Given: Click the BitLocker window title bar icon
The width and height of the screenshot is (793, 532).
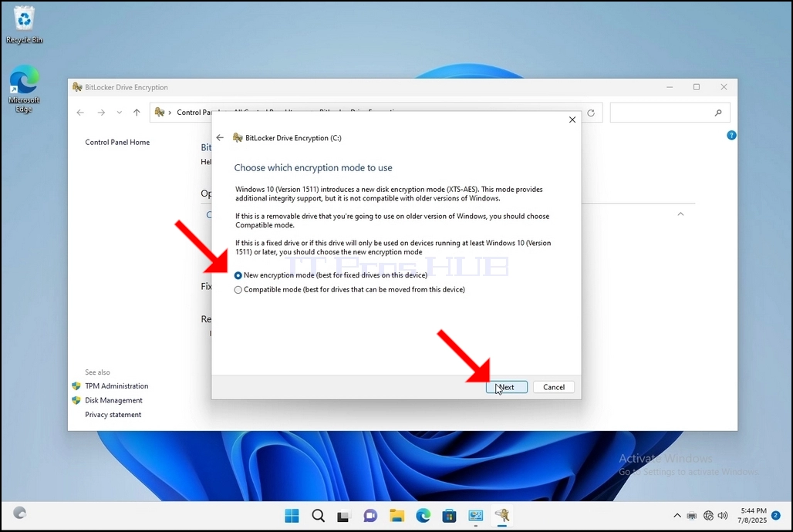Looking at the screenshot, I should (x=77, y=87).
